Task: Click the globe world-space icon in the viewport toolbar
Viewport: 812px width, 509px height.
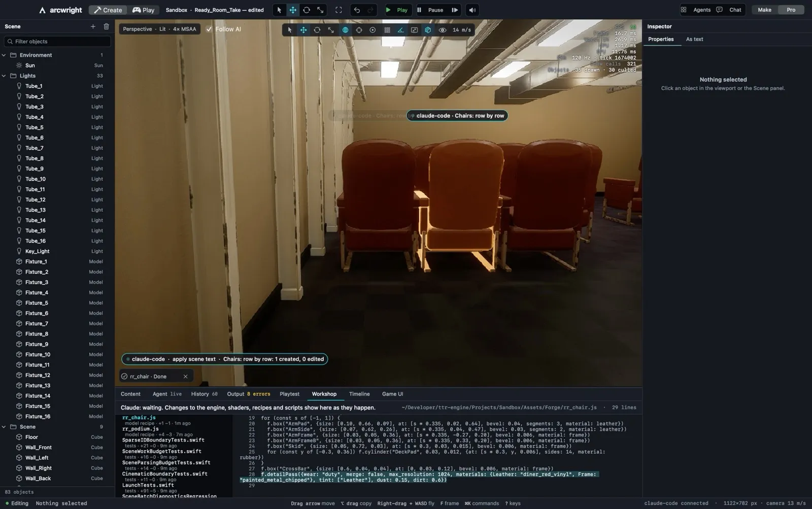Action: tap(345, 30)
